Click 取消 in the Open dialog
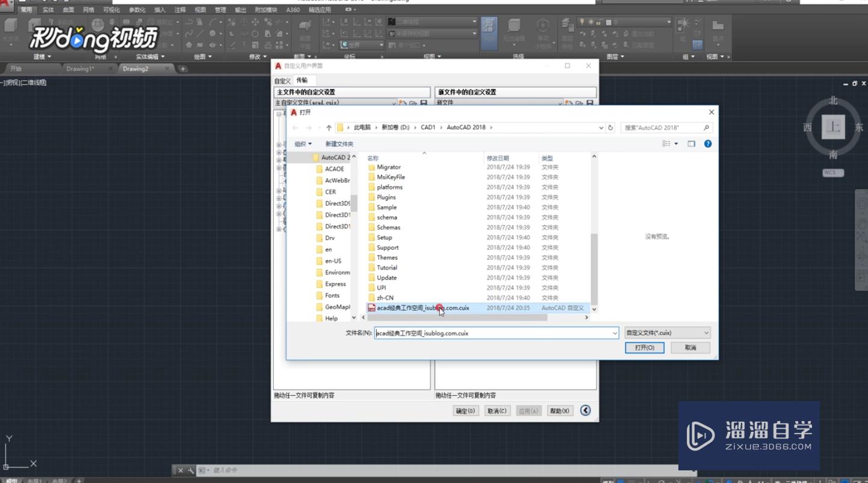 coord(690,348)
